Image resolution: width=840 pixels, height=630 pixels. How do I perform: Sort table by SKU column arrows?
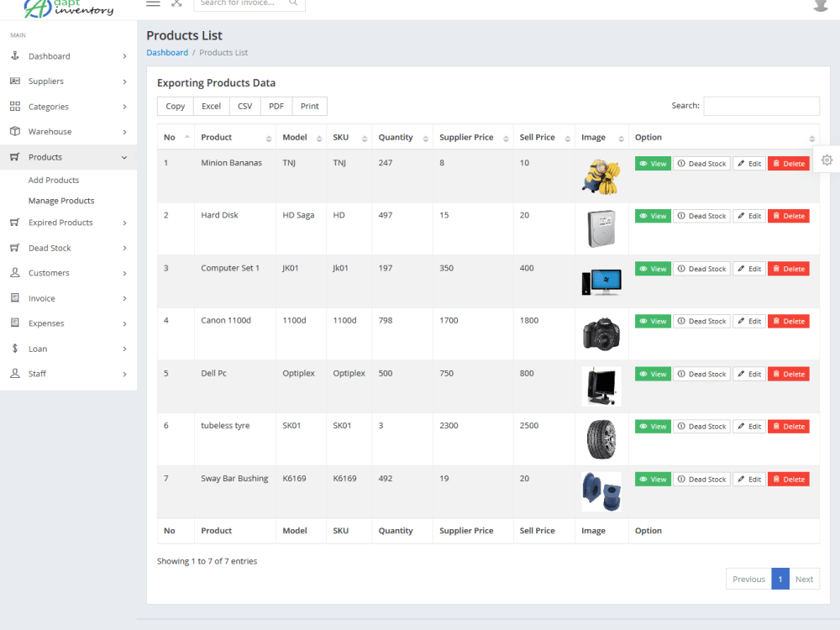click(365, 139)
